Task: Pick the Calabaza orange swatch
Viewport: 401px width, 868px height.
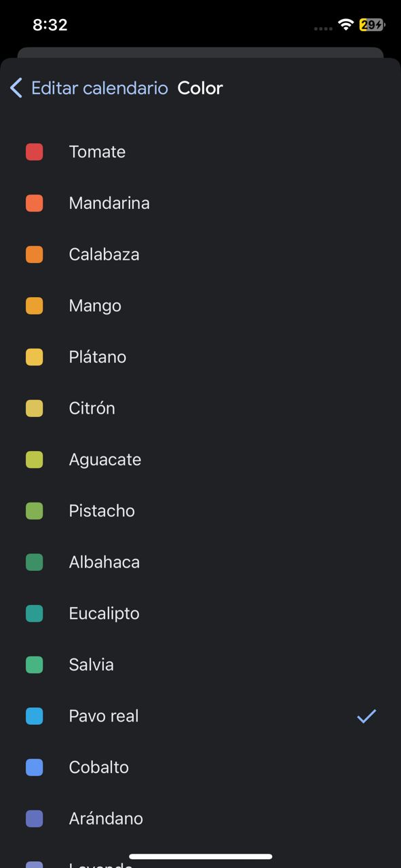Action: click(35, 254)
